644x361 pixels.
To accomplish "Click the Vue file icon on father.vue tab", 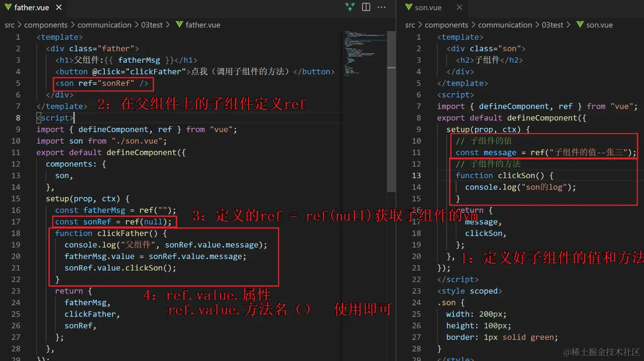I will coord(8,8).
